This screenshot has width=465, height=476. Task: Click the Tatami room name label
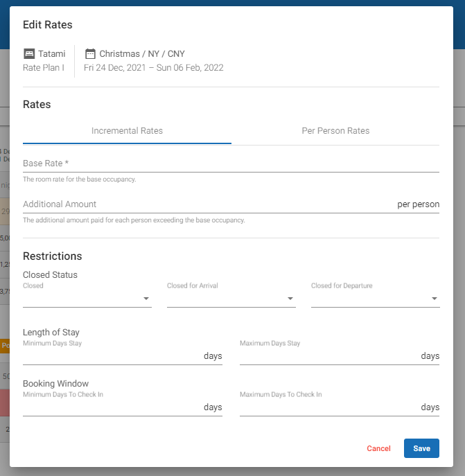click(x=52, y=54)
